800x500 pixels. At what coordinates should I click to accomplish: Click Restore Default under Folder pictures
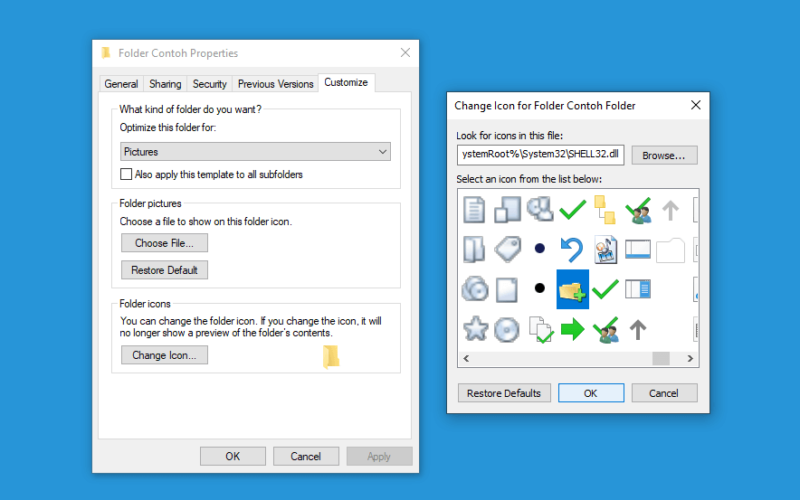tap(164, 270)
